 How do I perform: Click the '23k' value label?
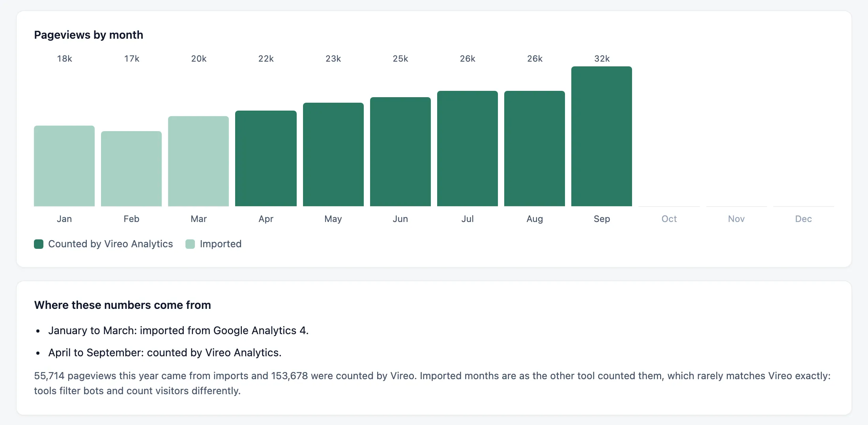(333, 59)
